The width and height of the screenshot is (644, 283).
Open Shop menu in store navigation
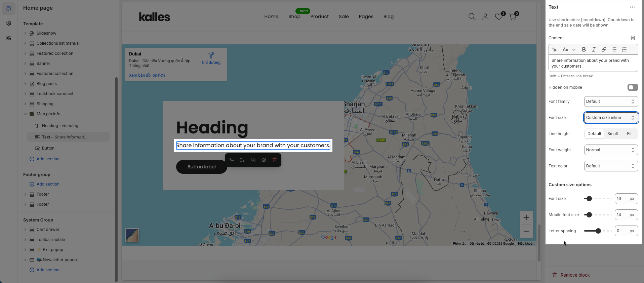[x=294, y=16]
